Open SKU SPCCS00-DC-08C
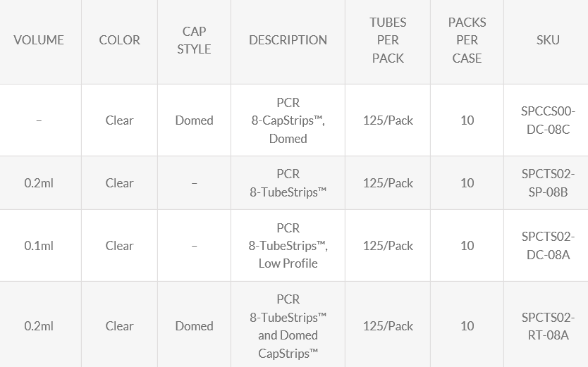This screenshot has width=588, height=367. 548,120
